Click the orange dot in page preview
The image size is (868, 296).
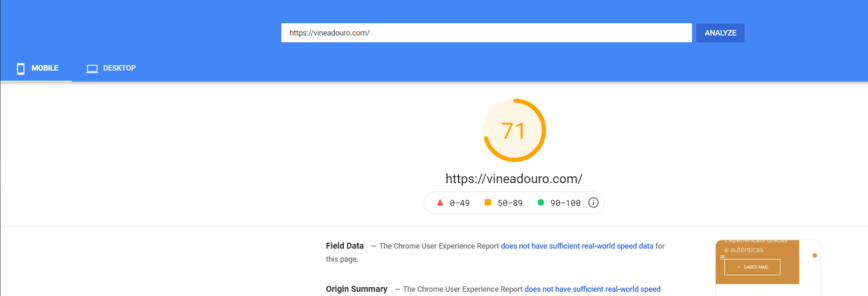pyautogui.click(x=815, y=255)
